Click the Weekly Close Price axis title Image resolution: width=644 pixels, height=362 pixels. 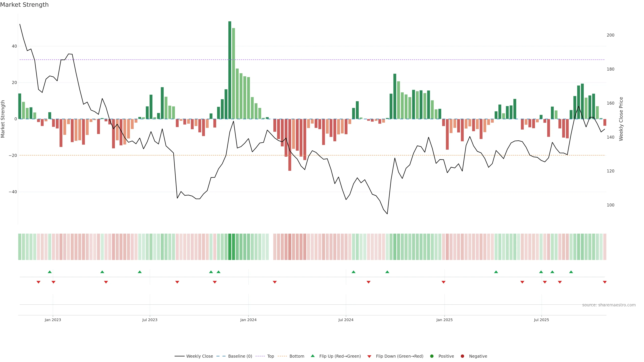(621, 119)
